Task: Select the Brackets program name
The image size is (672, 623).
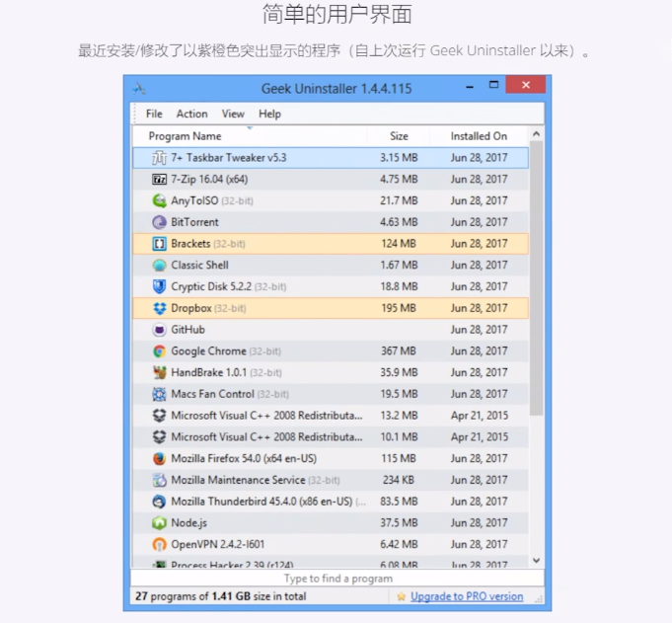Action: (x=190, y=244)
